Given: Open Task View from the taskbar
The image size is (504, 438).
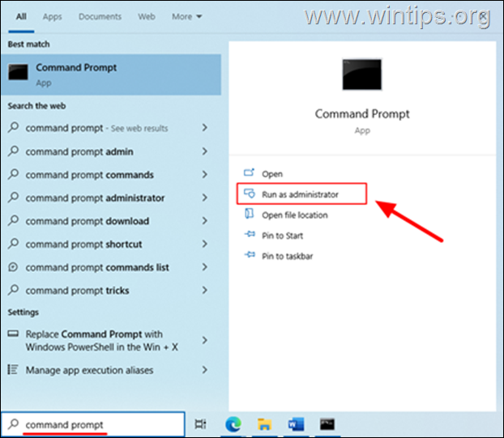Looking at the screenshot, I should click(201, 424).
